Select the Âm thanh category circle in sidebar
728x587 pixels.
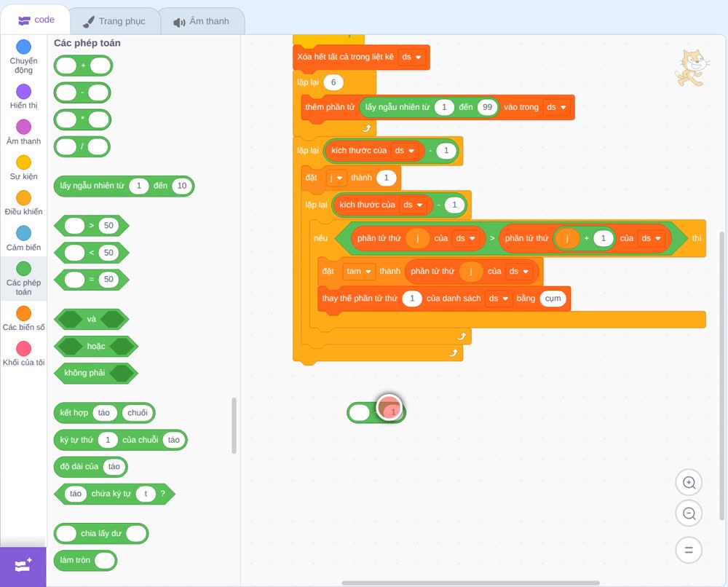(23, 126)
